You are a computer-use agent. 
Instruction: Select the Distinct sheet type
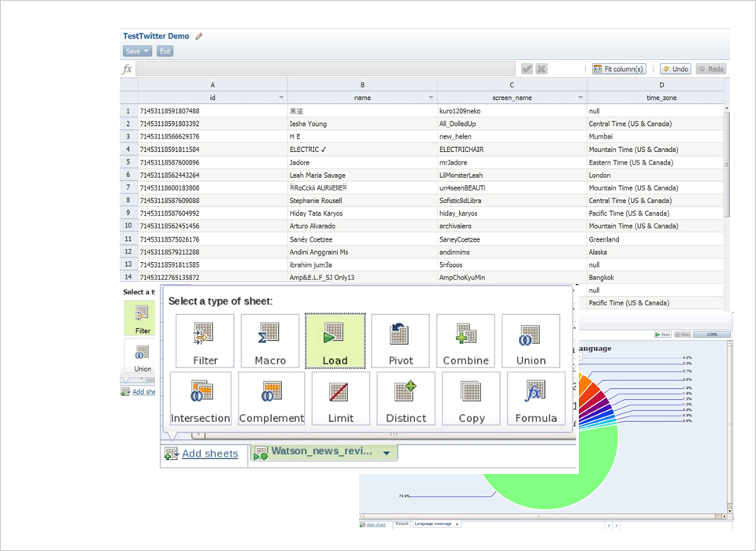click(x=406, y=399)
